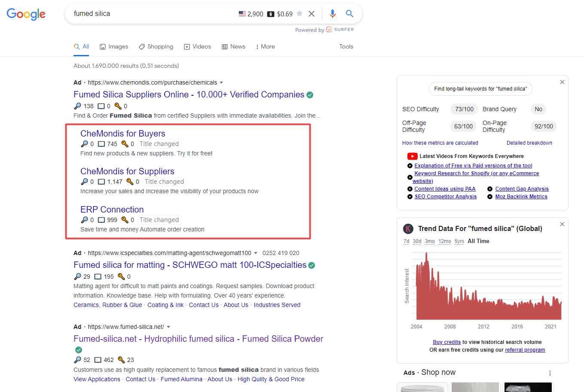
Task: Click the green badge under Fumed-silica.net title
Action: [x=79, y=350]
